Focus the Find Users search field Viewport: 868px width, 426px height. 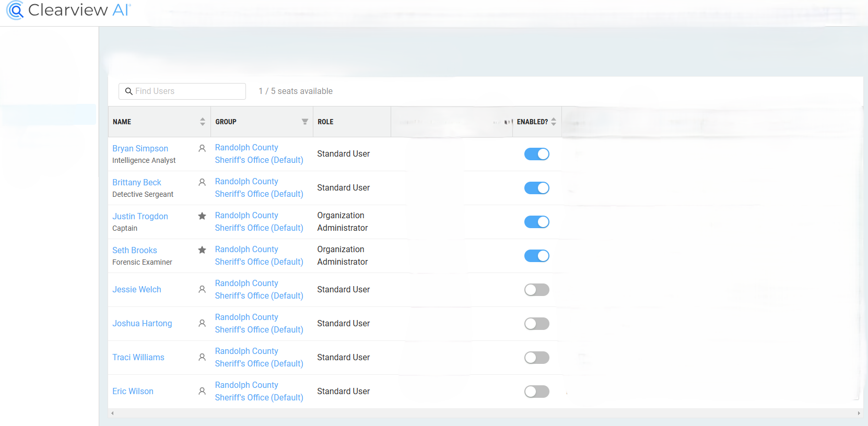(x=188, y=91)
